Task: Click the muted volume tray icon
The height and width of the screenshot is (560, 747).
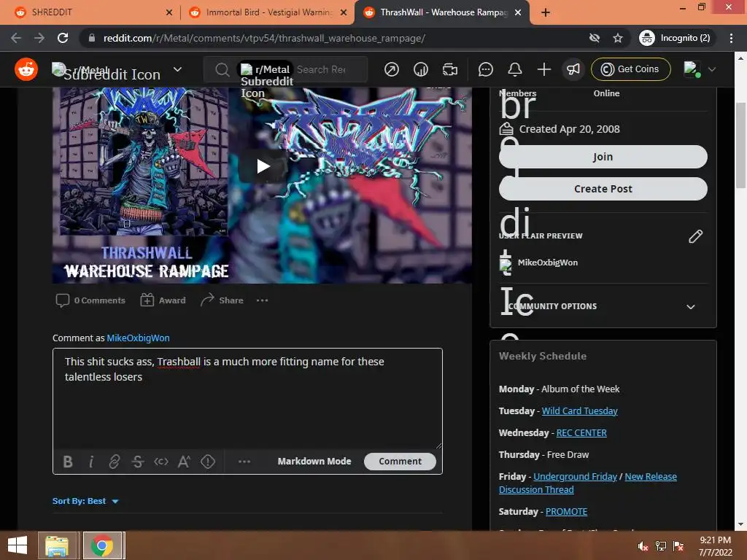Action: pos(643,546)
